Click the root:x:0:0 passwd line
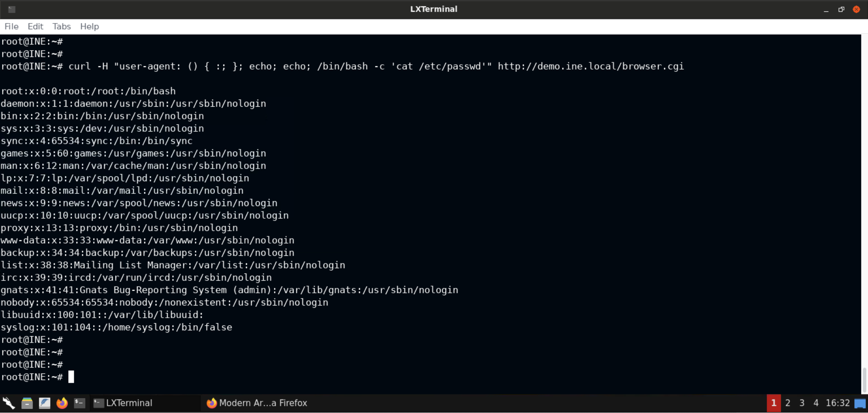This screenshot has width=868, height=413. [88, 91]
